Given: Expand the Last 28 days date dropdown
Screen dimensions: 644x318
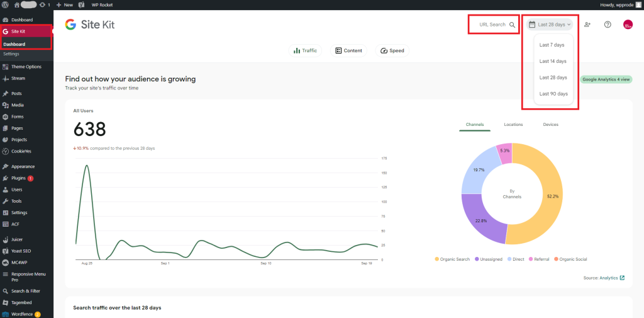Looking at the screenshot, I should pos(550,25).
